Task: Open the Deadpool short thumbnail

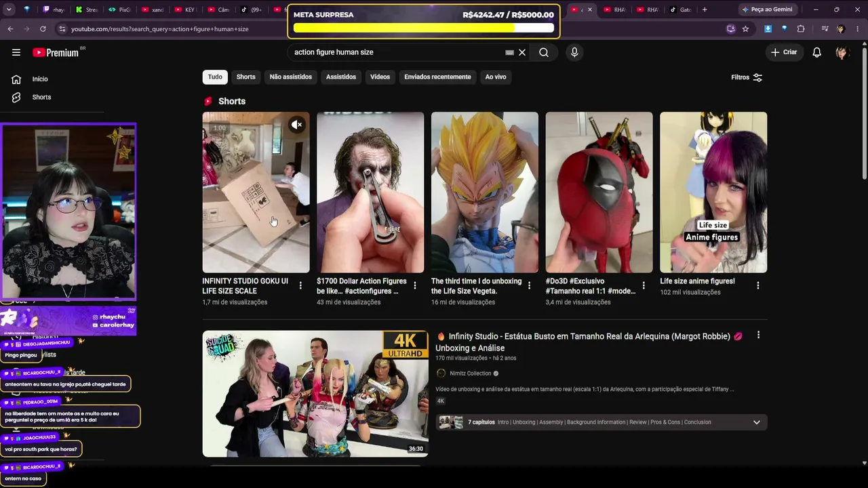Action: [x=599, y=192]
